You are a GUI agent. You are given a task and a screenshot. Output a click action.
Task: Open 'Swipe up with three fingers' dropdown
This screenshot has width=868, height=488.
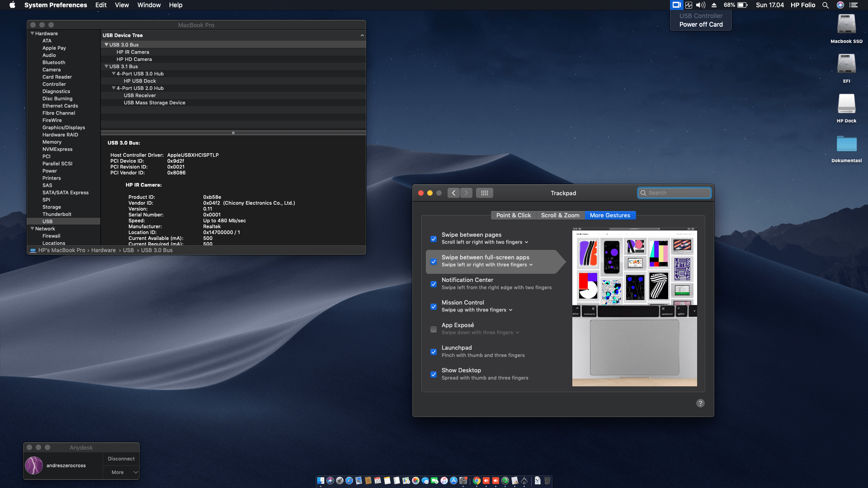[x=476, y=310]
